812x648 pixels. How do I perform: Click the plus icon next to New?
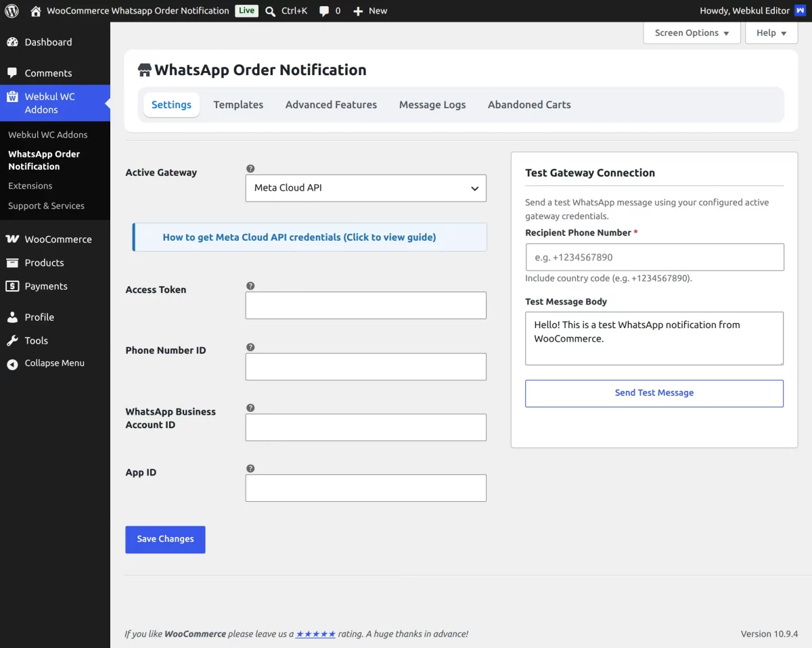coord(359,11)
